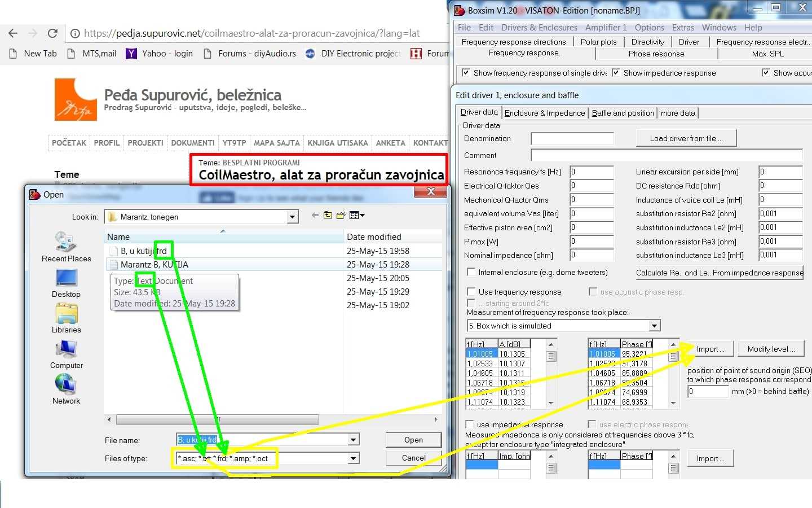The image size is (812, 508).
Task: Enable 'Internal enclosure (e.g. dome tweeters)'
Action: pyautogui.click(x=471, y=272)
